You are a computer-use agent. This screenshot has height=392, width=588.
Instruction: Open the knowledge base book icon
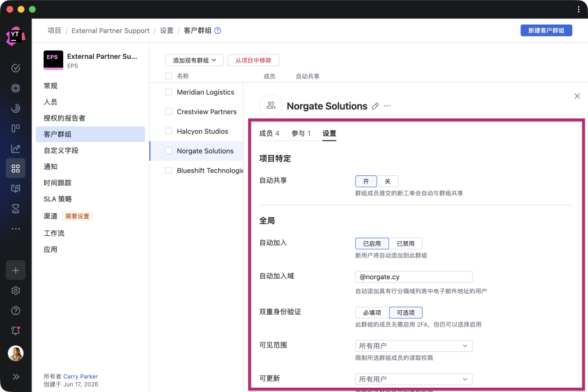15,188
